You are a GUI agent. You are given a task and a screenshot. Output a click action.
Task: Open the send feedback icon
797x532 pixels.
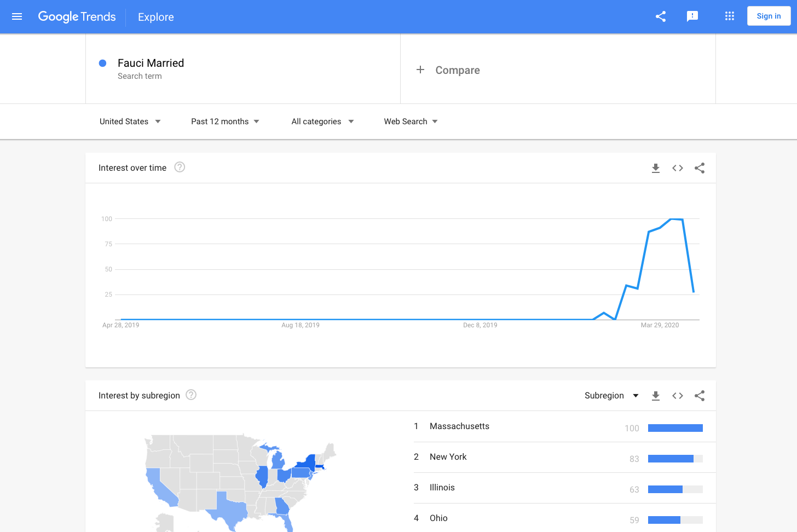coord(692,16)
